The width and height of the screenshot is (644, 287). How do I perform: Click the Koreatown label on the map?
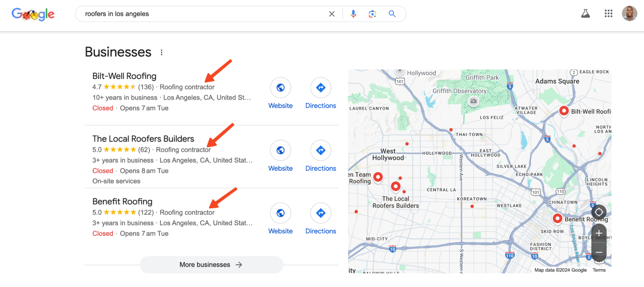point(472,199)
